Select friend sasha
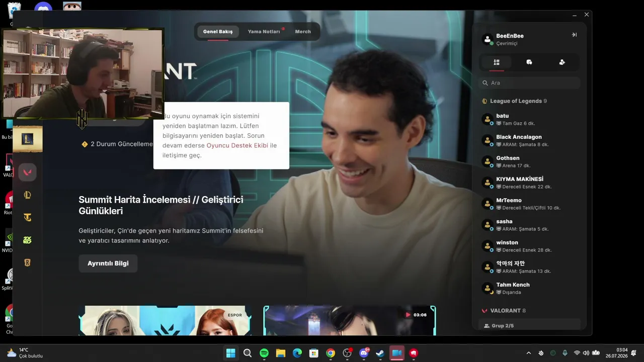The height and width of the screenshot is (362, 644). [x=529, y=225]
